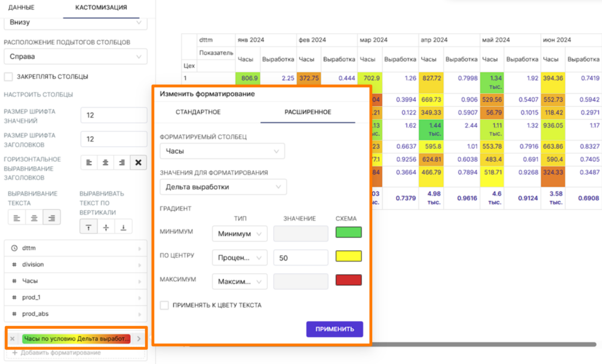
Task: Open Форматируемый столбец dropdown showing Часы
Action: tap(222, 151)
